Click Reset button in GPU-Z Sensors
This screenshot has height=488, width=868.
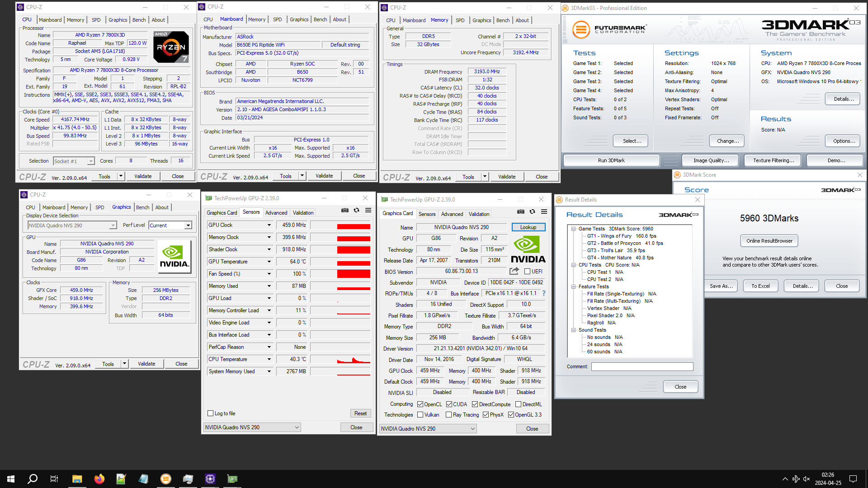360,413
